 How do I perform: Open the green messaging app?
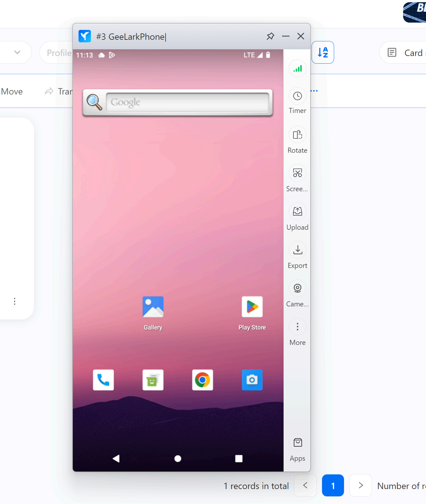pos(153,380)
